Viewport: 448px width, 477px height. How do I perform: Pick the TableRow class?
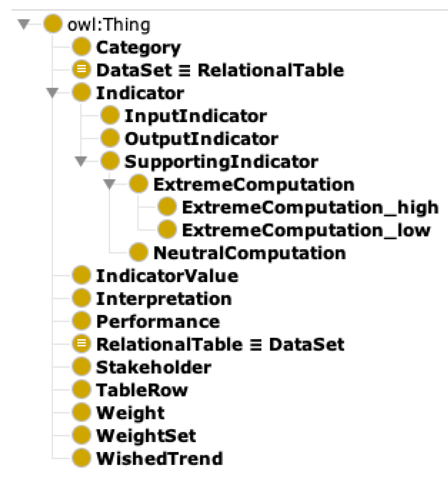(x=142, y=390)
